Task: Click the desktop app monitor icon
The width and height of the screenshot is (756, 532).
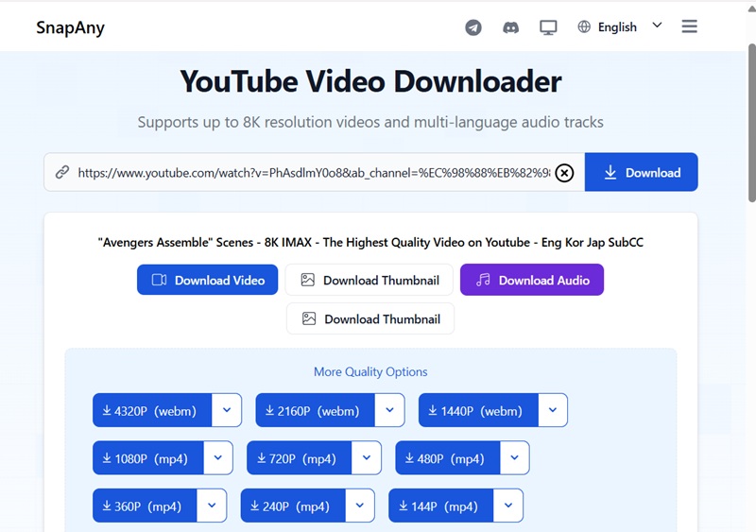Action: tap(548, 27)
